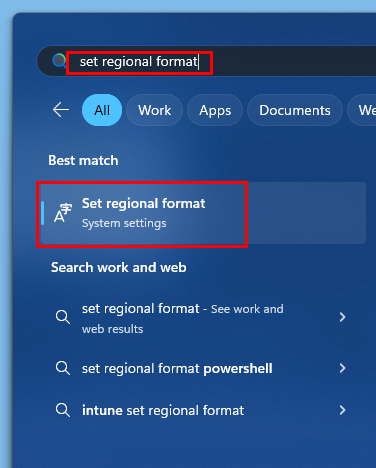Screen dimensions: 376x468
Task: Click the search magnifier icon in search box
Action: 59,61
